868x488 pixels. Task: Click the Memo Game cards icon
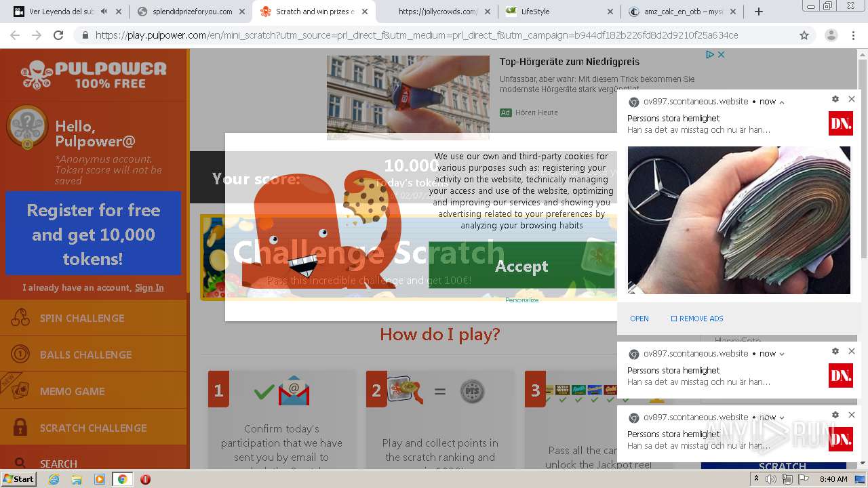click(20, 391)
